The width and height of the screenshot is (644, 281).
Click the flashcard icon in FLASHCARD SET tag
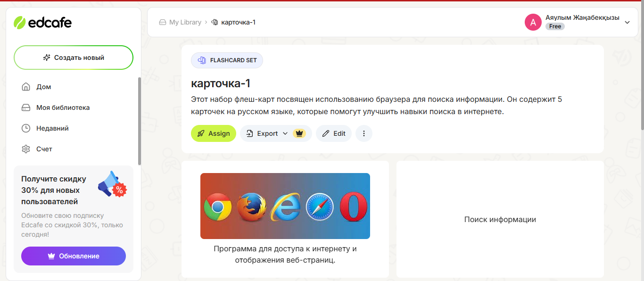[202, 60]
